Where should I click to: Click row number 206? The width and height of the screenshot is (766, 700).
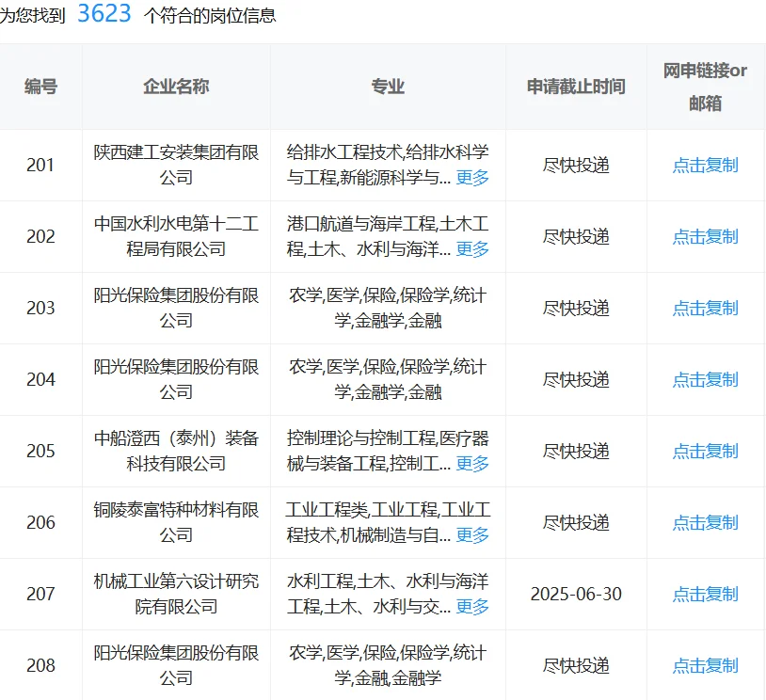click(40, 523)
